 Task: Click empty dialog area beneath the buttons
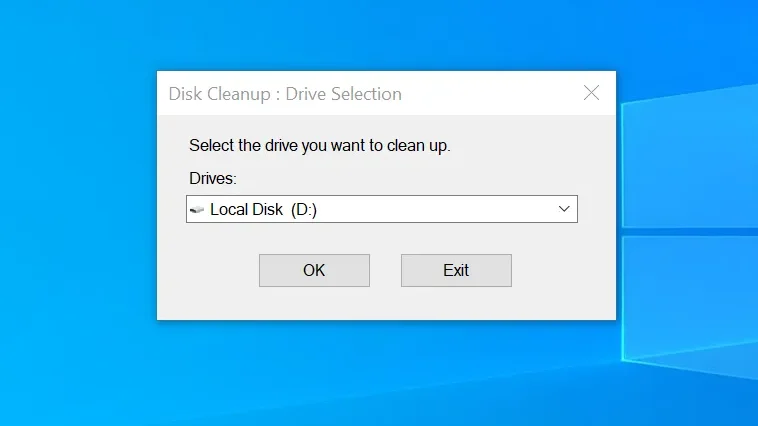coord(385,303)
